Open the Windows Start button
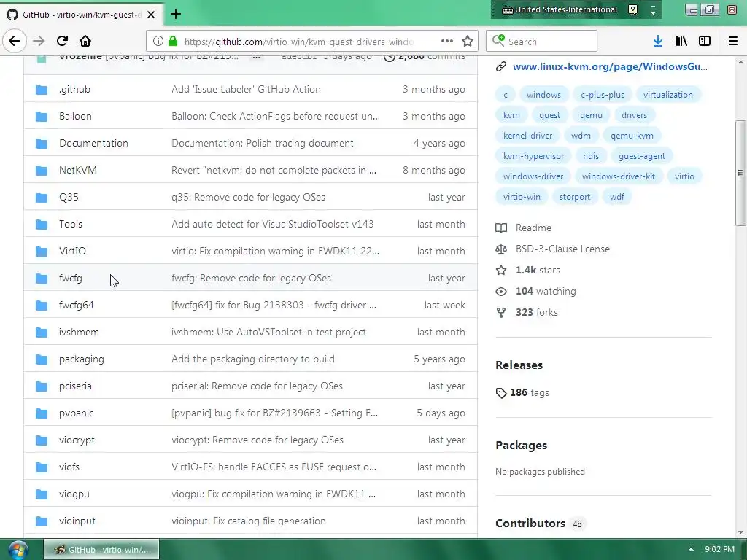 (x=18, y=550)
